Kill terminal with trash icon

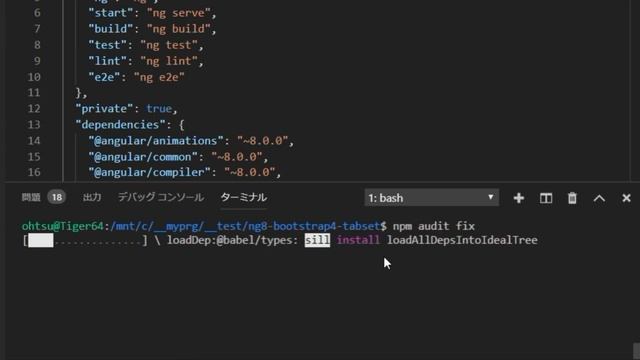pyautogui.click(x=572, y=198)
